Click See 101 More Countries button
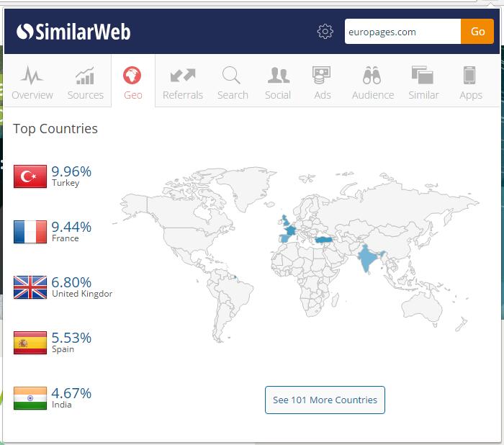The image size is (504, 445). [325, 400]
